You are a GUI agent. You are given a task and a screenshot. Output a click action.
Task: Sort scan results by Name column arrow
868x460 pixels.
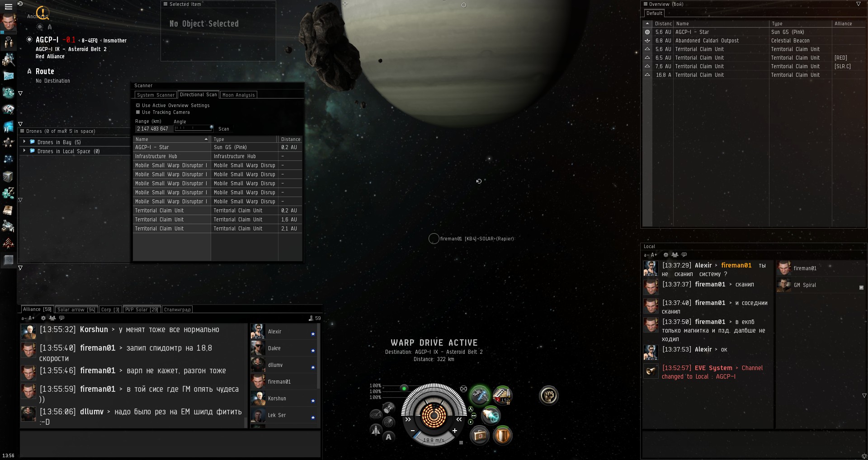pyautogui.click(x=206, y=139)
